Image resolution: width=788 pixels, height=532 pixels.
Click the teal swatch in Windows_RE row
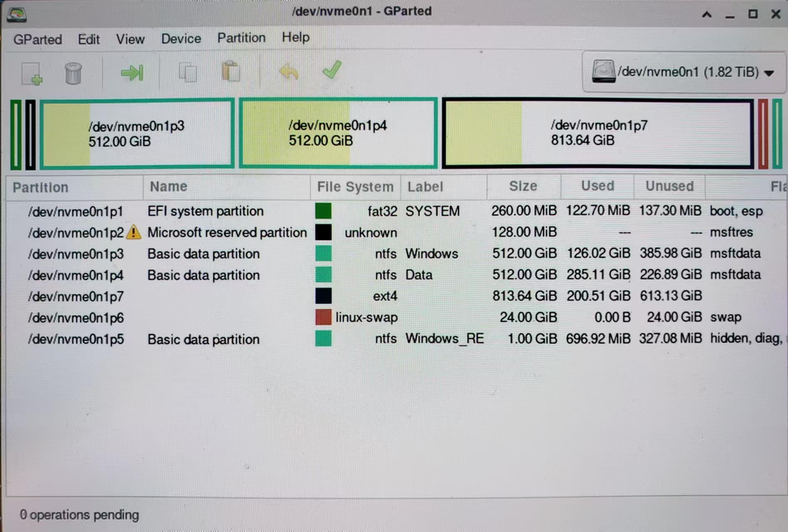point(323,339)
